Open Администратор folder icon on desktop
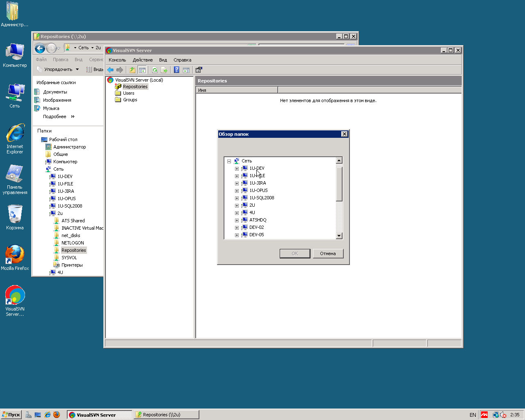The image size is (525, 420). point(14,14)
